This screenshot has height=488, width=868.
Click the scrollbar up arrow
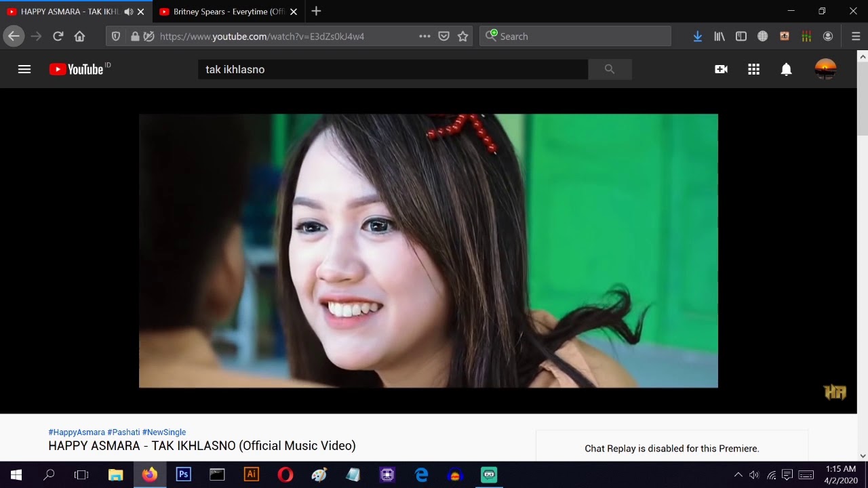(863, 56)
